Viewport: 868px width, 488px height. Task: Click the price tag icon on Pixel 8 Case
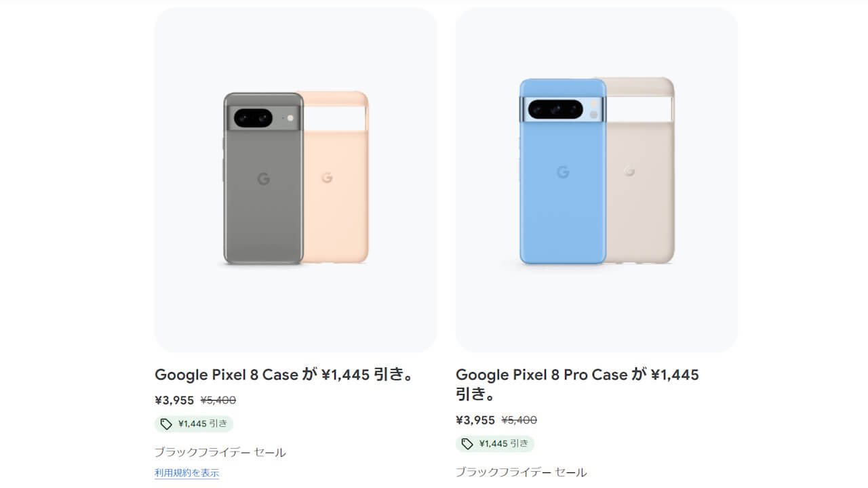(x=165, y=424)
